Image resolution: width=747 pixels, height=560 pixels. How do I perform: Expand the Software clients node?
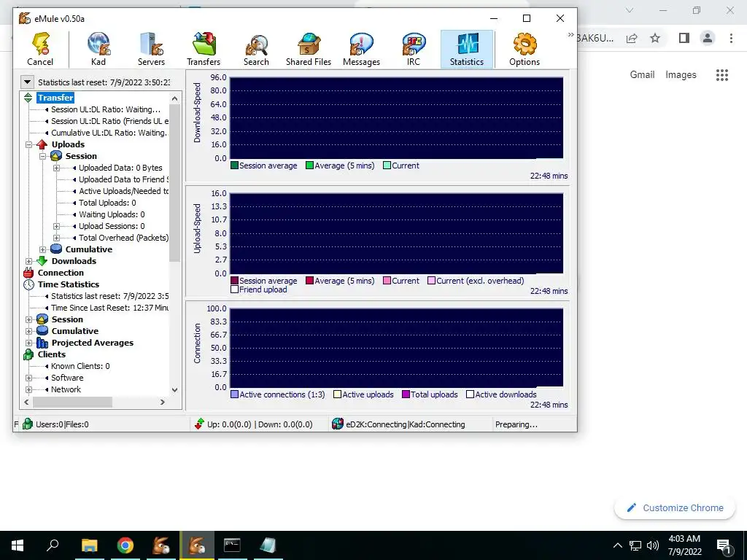(28, 378)
